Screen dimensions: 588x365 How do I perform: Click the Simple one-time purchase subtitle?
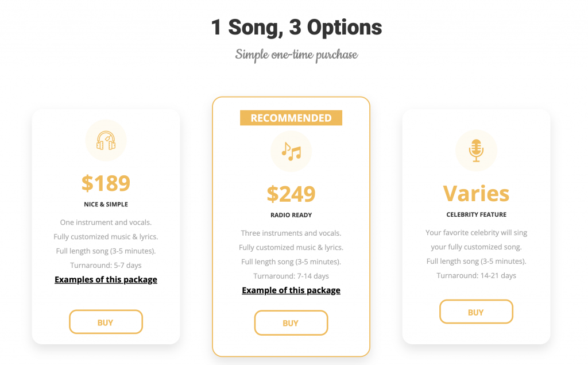296,55
